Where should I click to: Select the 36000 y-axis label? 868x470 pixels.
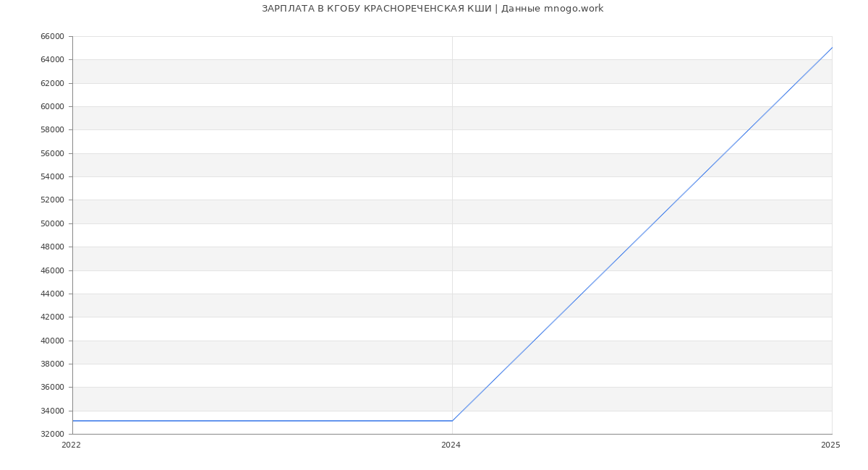(54, 388)
